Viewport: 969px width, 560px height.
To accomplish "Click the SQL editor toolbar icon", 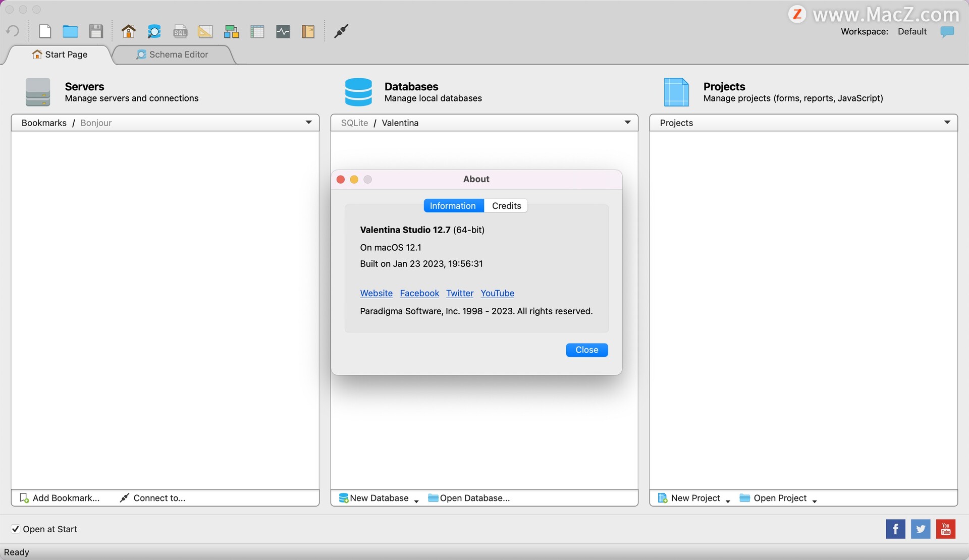I will 180,31.
